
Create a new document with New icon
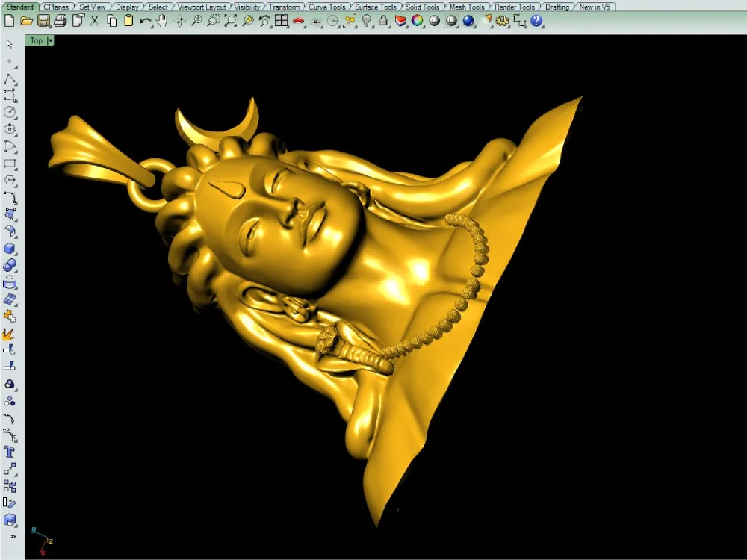click(x=9, y=21)
